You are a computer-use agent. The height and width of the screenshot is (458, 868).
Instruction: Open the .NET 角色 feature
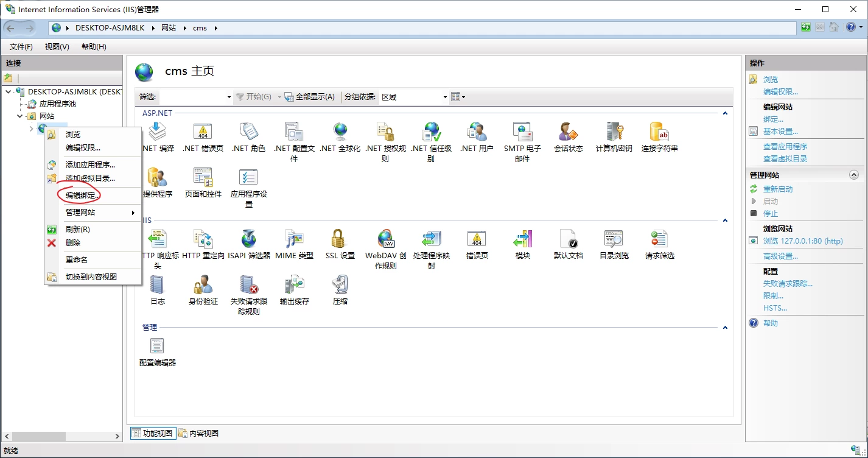click(x=248, y=137)
